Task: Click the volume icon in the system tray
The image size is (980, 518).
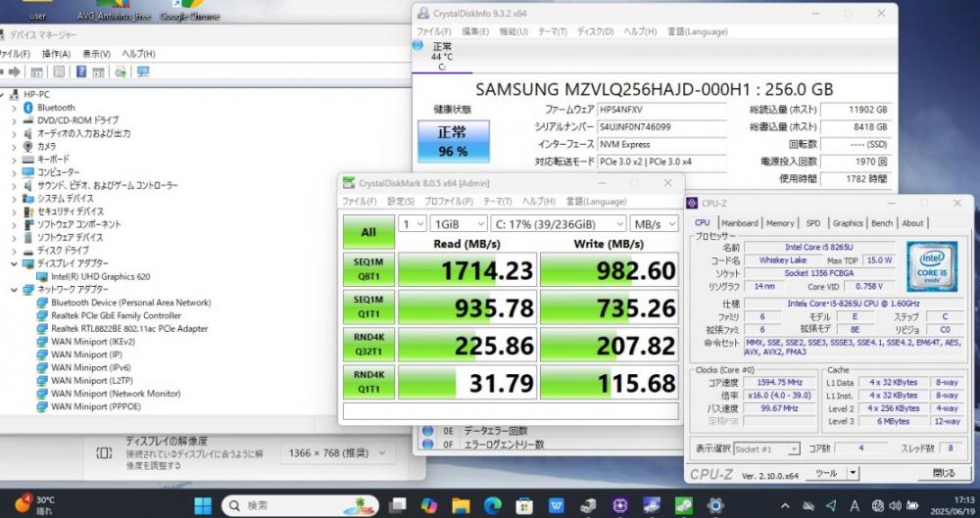Action: 895,505
